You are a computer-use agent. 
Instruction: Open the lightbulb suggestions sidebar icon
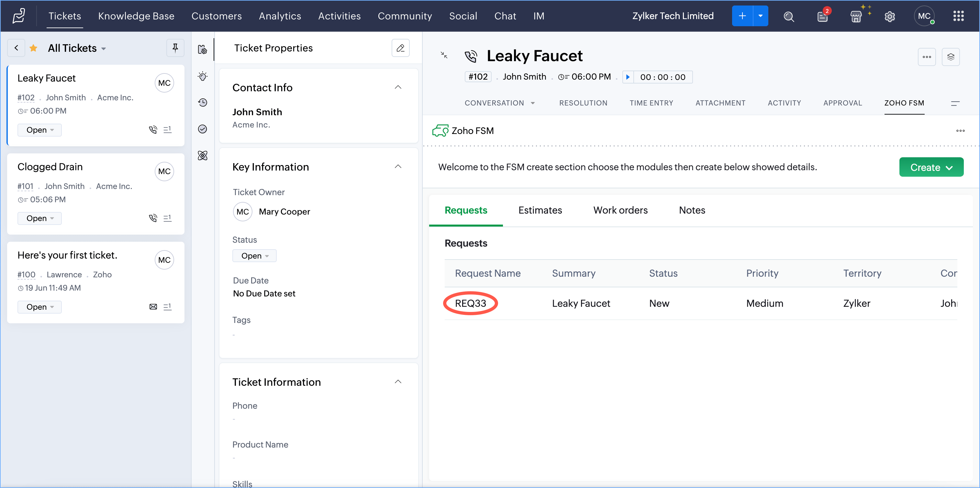point(203,76)
